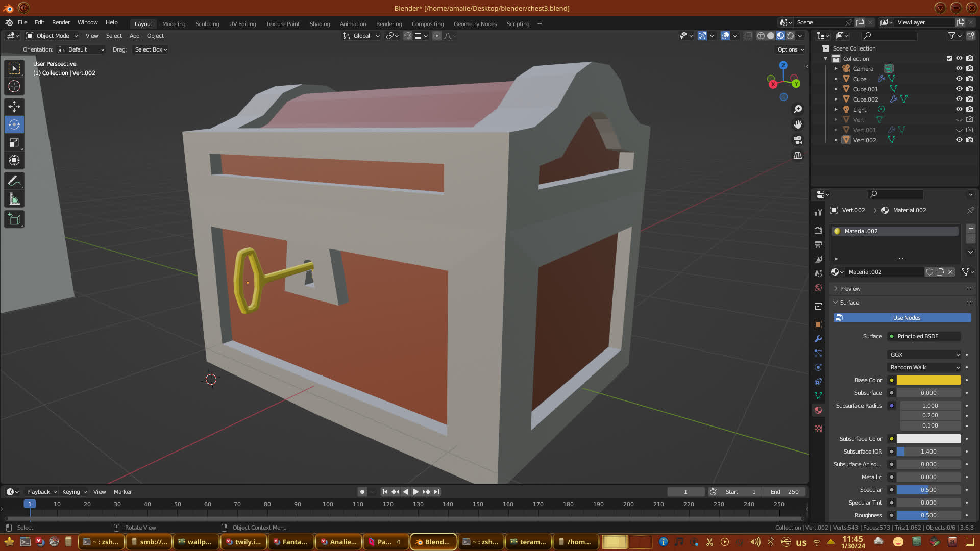Image resolution: width=980 pixels, height=551 pixels.
Task: Toggle camera view in the viewport
Action: coord(798,140)
